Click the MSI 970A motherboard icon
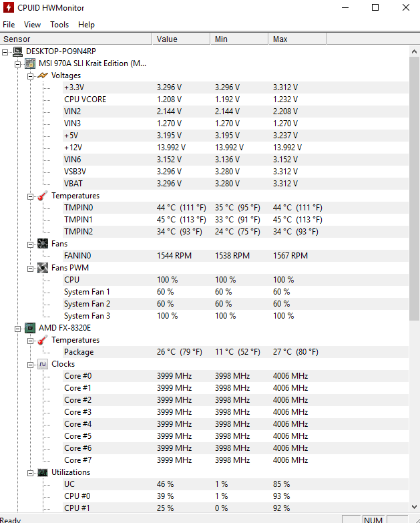Image resolution: width=420 pixels, height=523 pixels. (x=30, y=63)
